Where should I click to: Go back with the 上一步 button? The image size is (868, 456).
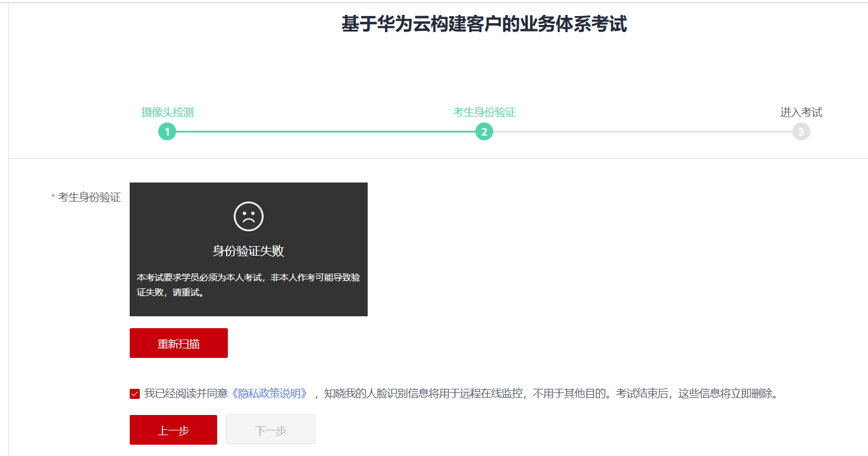(173, 429)
